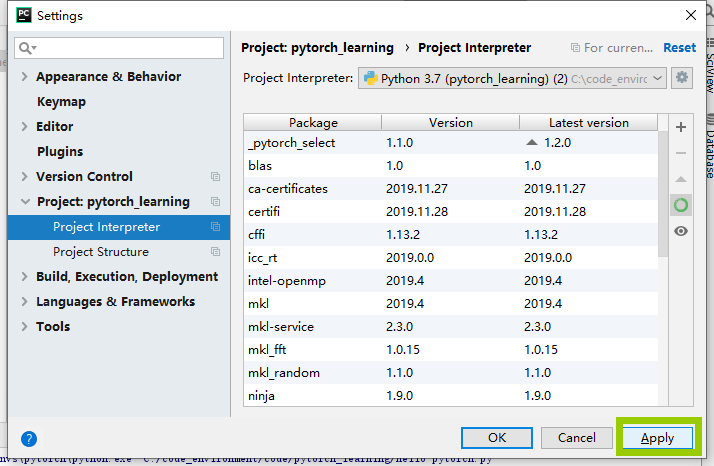The height and width of the screenshot is (466, 714).
Task: Select the intel-openmp package row
Action: pos(451,281)
